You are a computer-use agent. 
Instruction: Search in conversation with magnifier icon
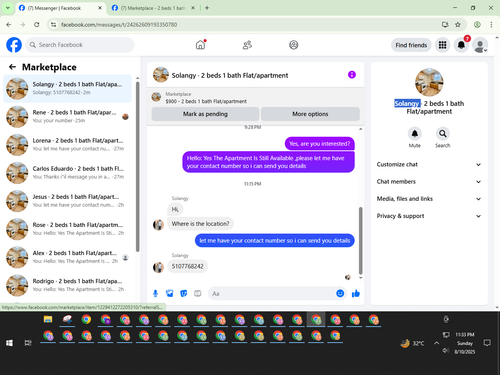443,134
